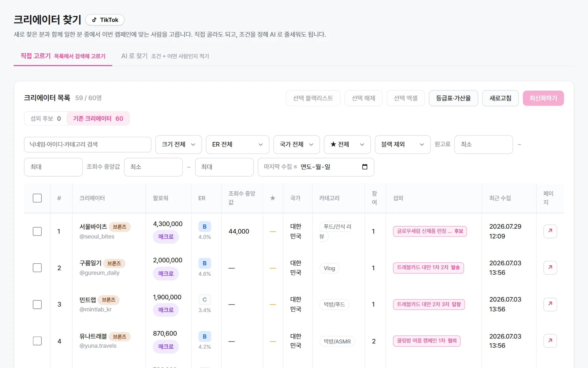The width and height of the screenshot is (588, 368).
Task: Expand the ★ 전체 rating dropdown
Action: [x=347, y=144]
